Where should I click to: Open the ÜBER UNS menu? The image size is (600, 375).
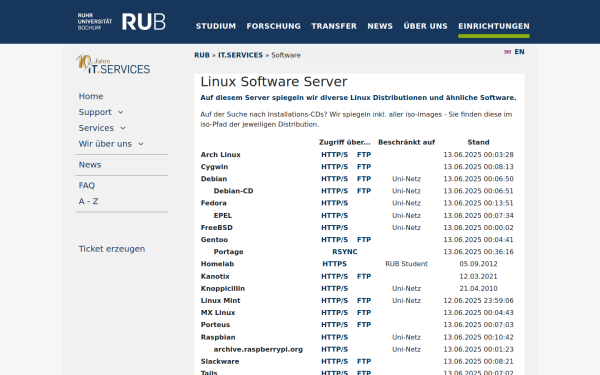tap(425, 26)
